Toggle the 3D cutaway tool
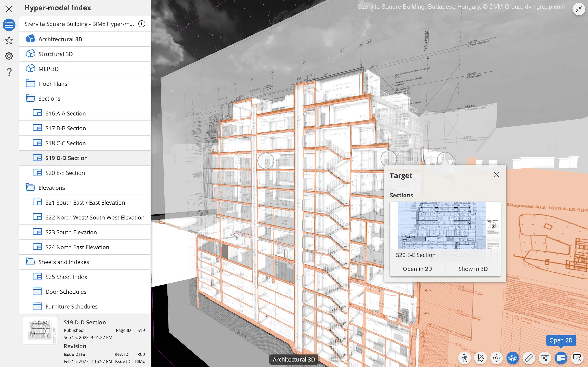588x367 pixels. coord(513,358)
